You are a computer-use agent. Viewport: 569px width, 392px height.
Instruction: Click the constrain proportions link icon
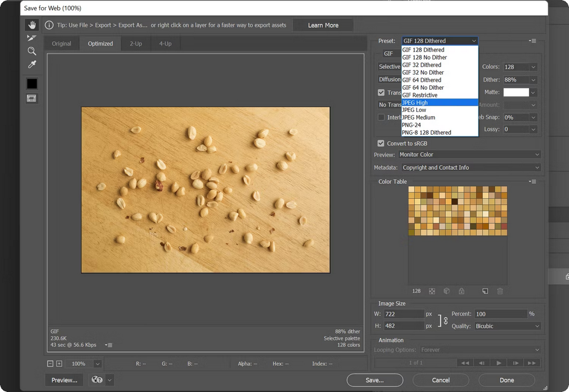click(x=445, y=320)
